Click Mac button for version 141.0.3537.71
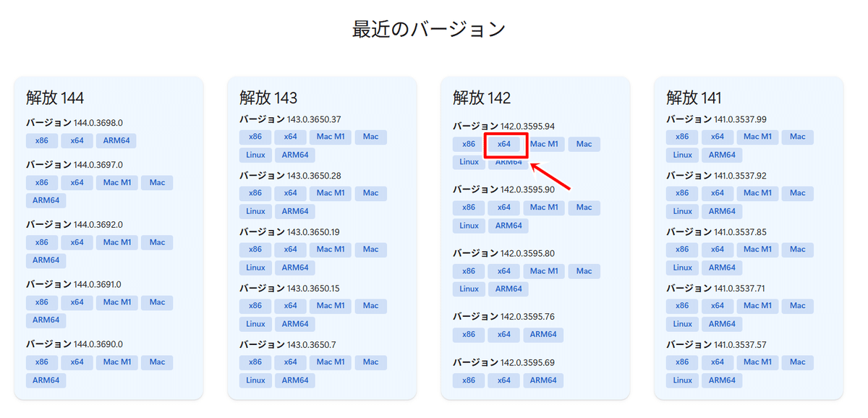Viewport: 868px width, 418px height. pyautogui.click(x=797, y=305)
